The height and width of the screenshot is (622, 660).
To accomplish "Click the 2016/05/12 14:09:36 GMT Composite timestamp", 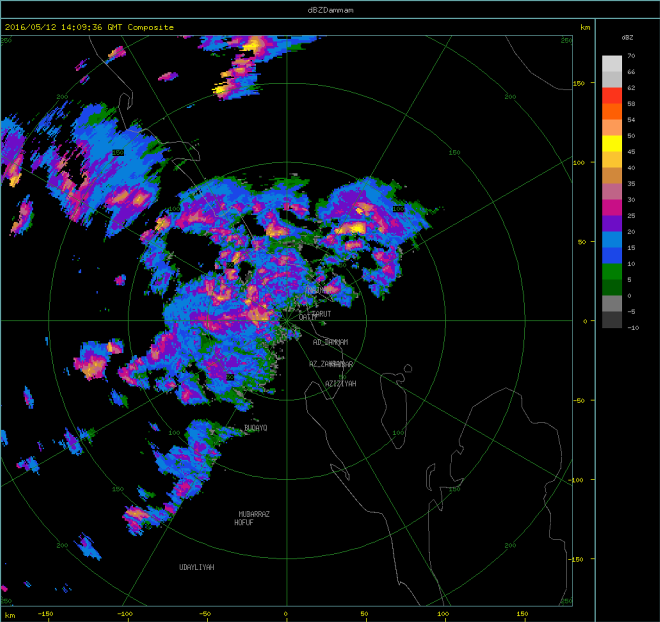I will coord(89,27).
